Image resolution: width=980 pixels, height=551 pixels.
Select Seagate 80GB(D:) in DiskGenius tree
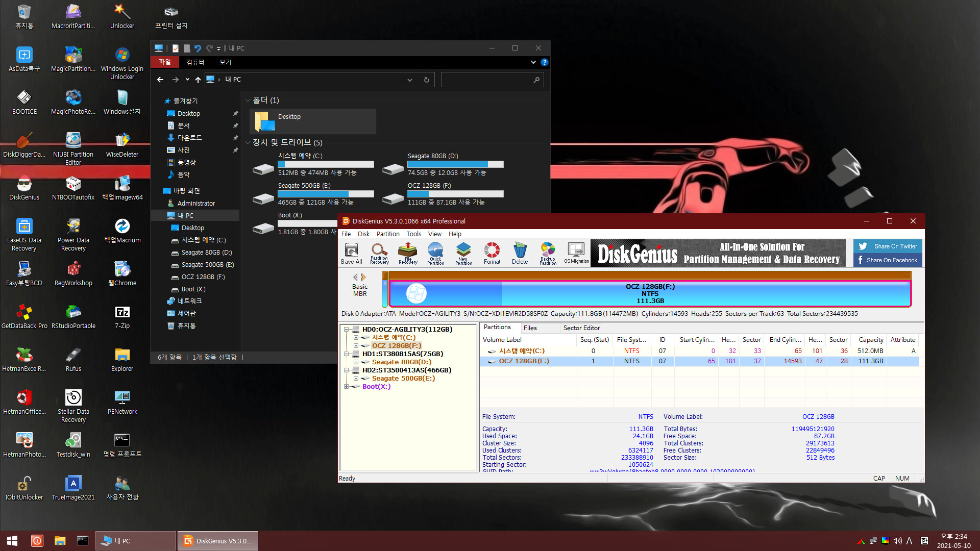point(402,362)
